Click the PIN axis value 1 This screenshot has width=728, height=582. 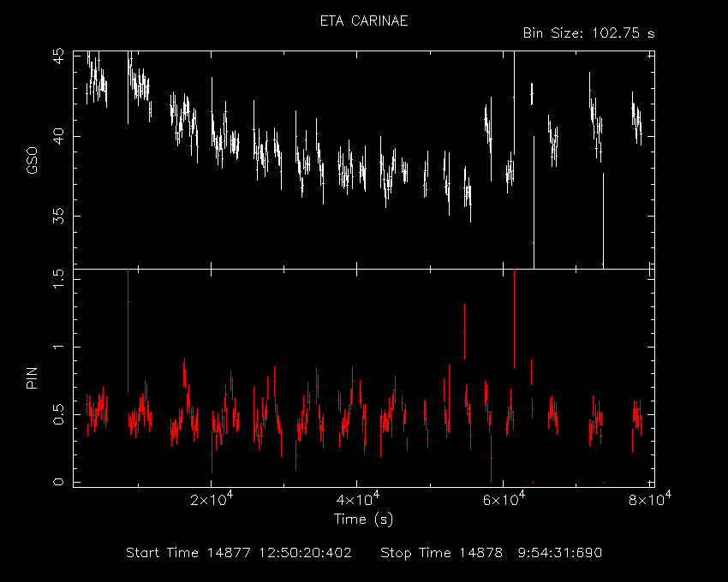(58, 347)
